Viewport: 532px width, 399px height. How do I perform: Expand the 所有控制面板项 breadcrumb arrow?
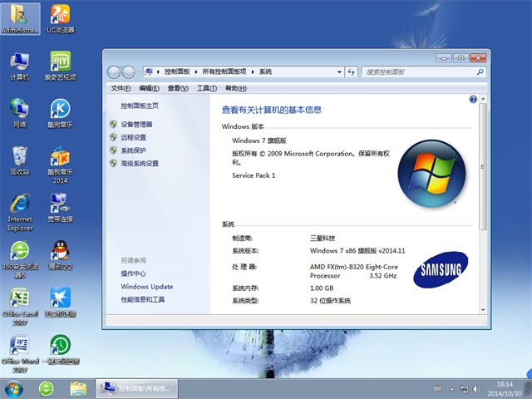click(253, 71)
